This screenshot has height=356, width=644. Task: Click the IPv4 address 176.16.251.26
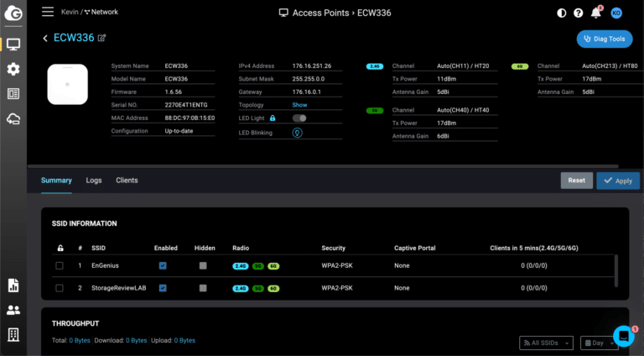coord(312,65)
